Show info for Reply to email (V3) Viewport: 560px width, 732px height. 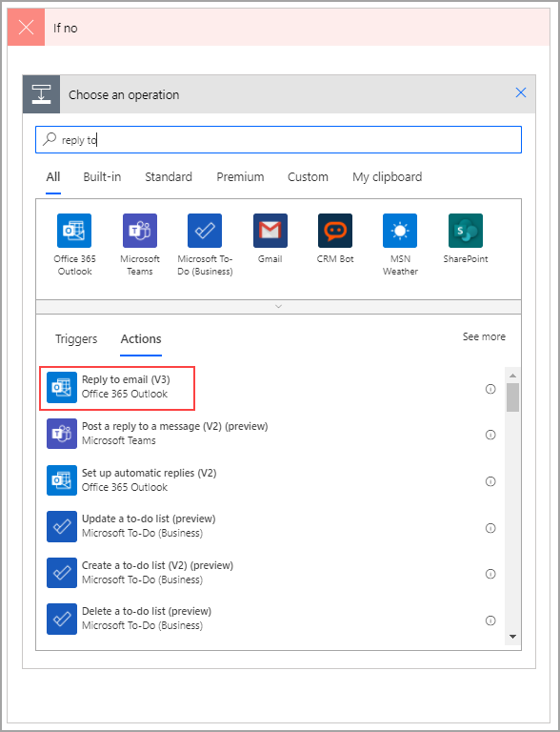[x=490, y=389]
